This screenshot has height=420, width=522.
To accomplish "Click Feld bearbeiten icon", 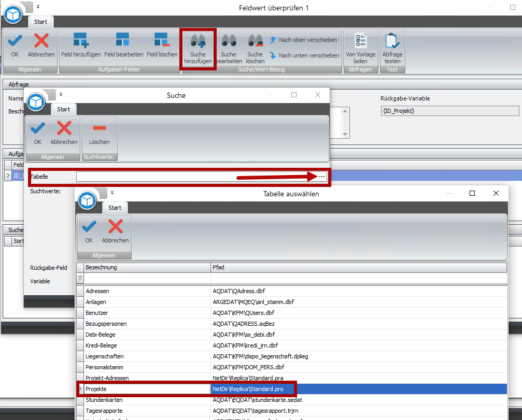I will pos(123,40).
